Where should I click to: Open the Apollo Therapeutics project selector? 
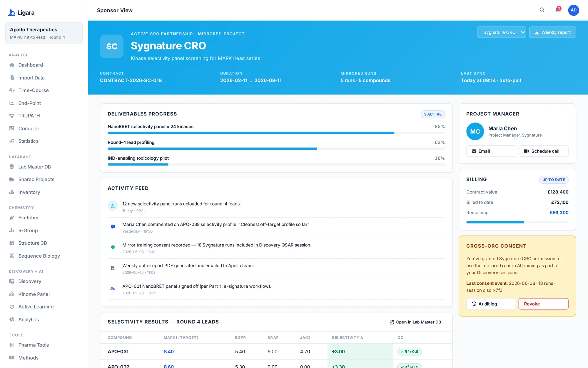click(x=44, y=33)
